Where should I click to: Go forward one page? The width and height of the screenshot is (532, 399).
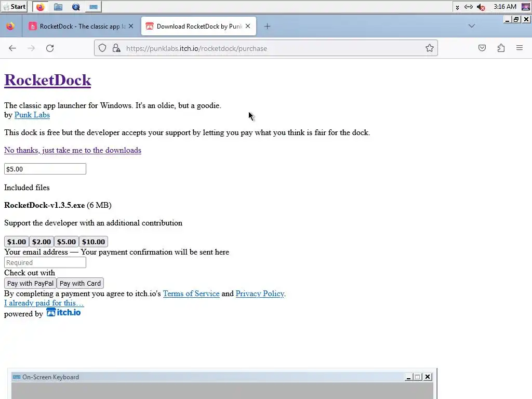tap(31, 48)
